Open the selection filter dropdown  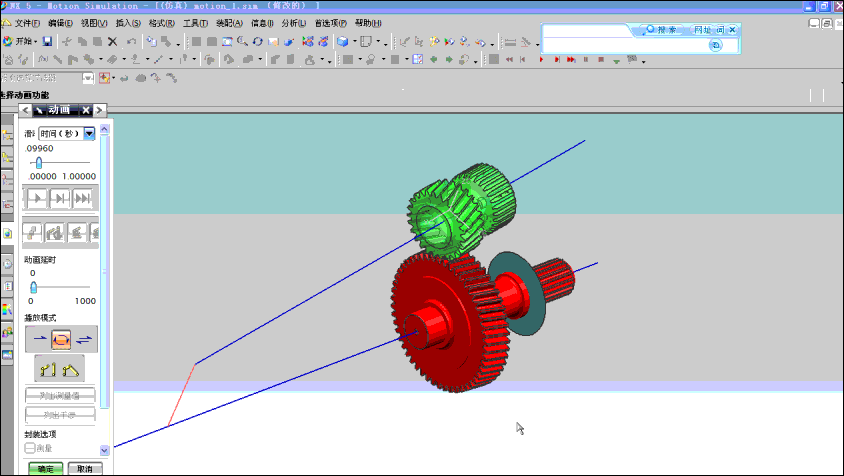88,78
